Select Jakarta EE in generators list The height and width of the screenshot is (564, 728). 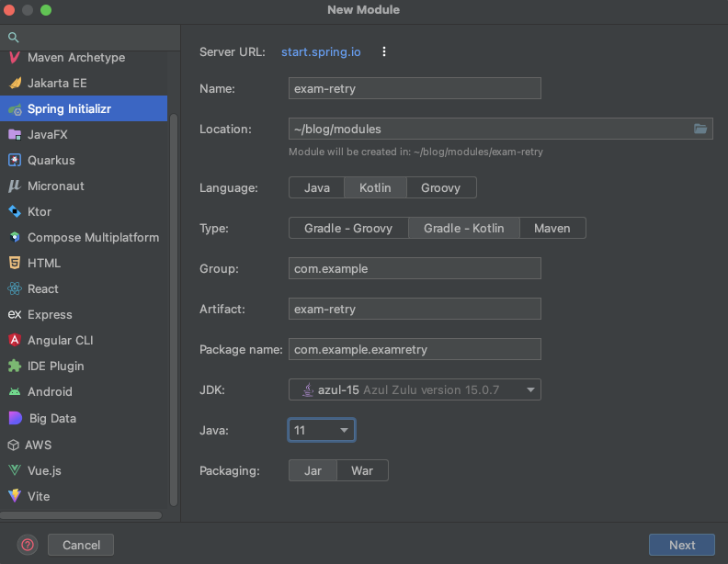pos(84,83)
